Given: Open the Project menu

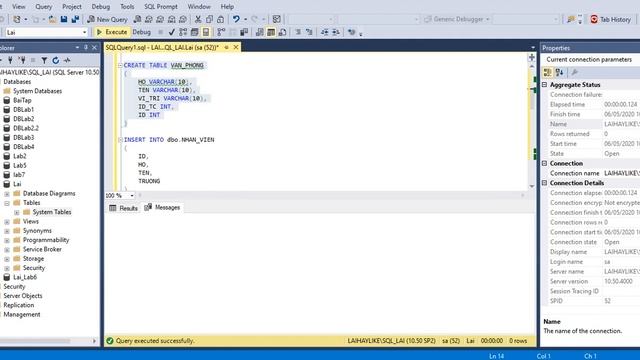Looking at the screenshot, I should click(71, 7).
